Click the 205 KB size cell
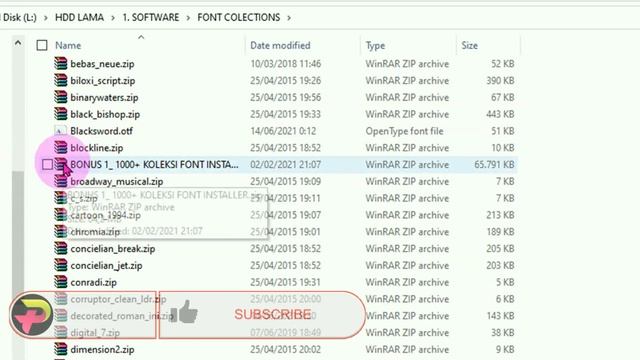 point(500,249)
